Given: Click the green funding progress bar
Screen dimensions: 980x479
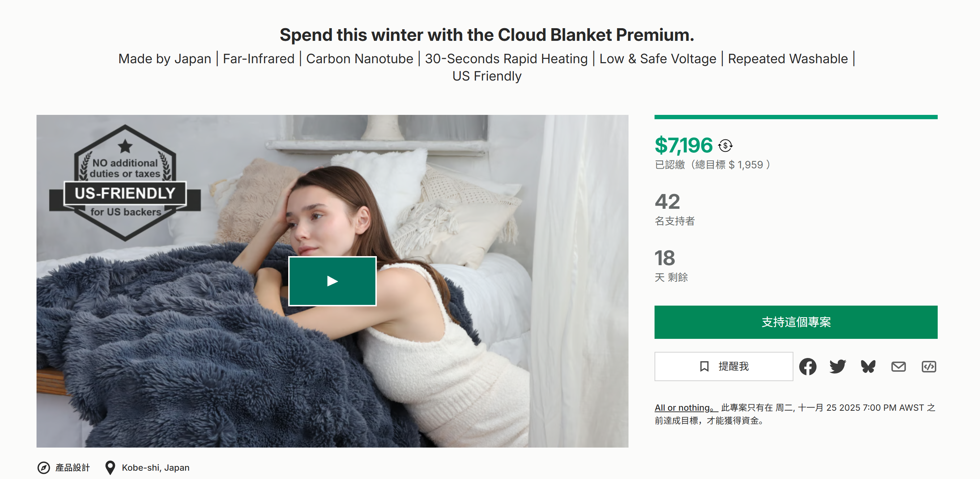Looking at the screenshot, I should pyautogui.click(x=796, y=117).
